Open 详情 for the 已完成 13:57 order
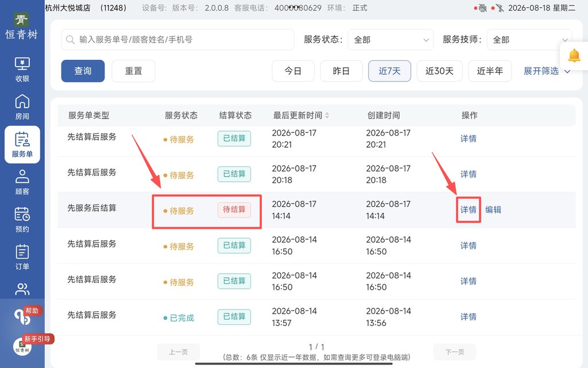 (469, 317)
